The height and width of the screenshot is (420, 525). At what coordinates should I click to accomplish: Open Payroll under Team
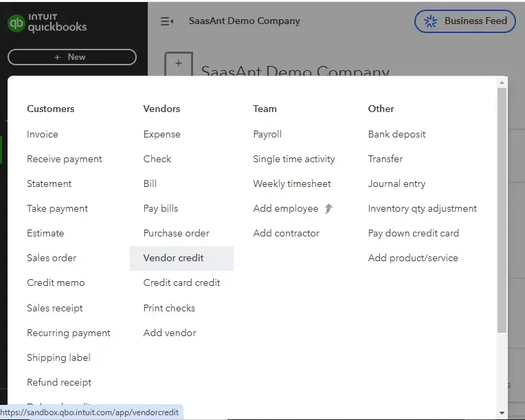tap(267, 134)
